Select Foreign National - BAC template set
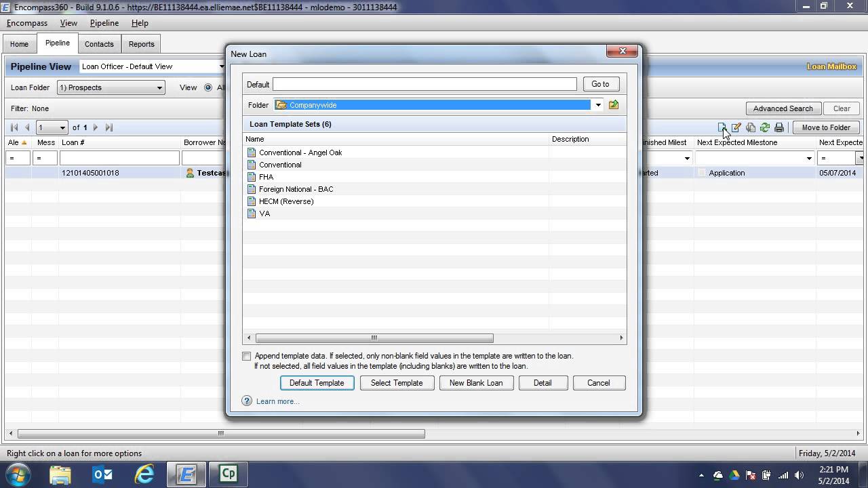 pyautogui.click(x=296, y=189)
